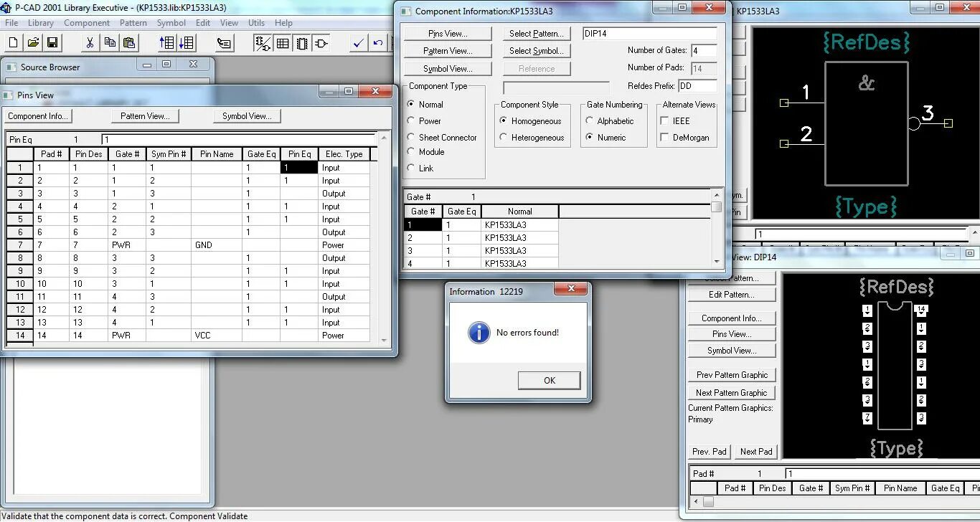Open the Library menu
Viewport: 980px width, 522px height.
[x=41, y=23]
